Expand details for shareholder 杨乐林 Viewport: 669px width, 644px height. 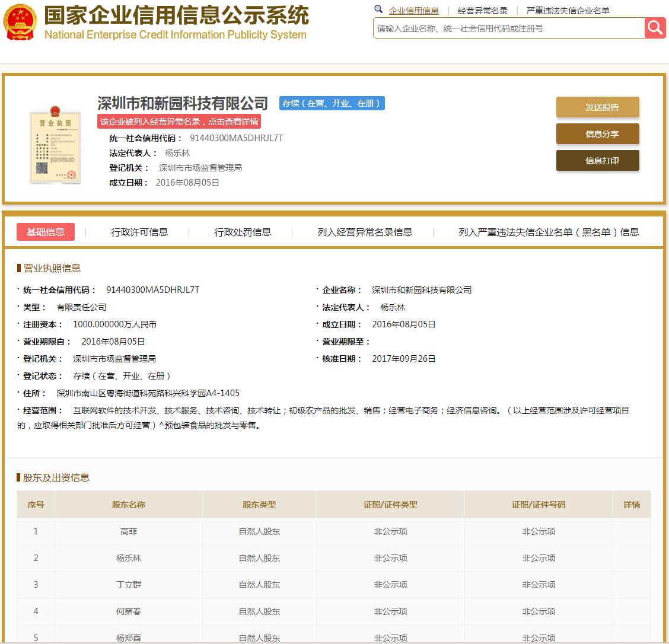coord(631,557)
